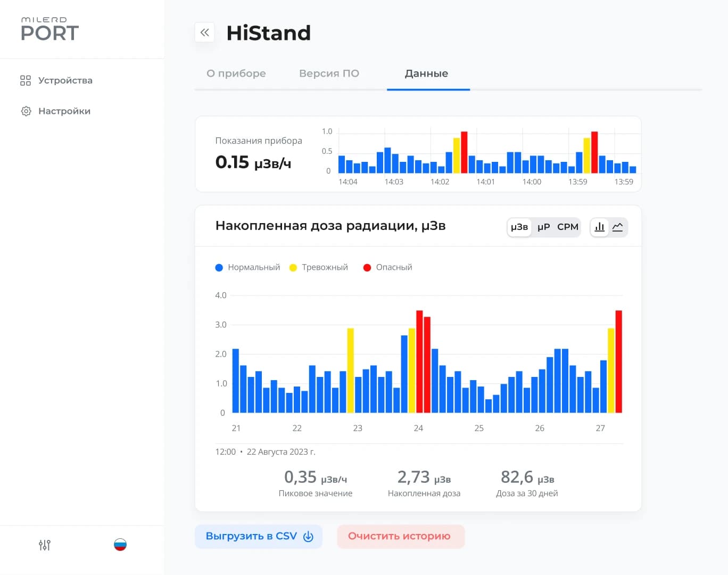Click the 14:04 time label on top chart
Viewport: 728px width, 575px height.
pos(348,182)
